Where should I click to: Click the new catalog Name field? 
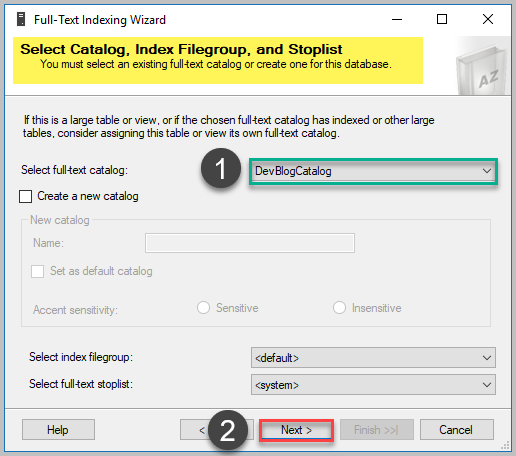250,243
